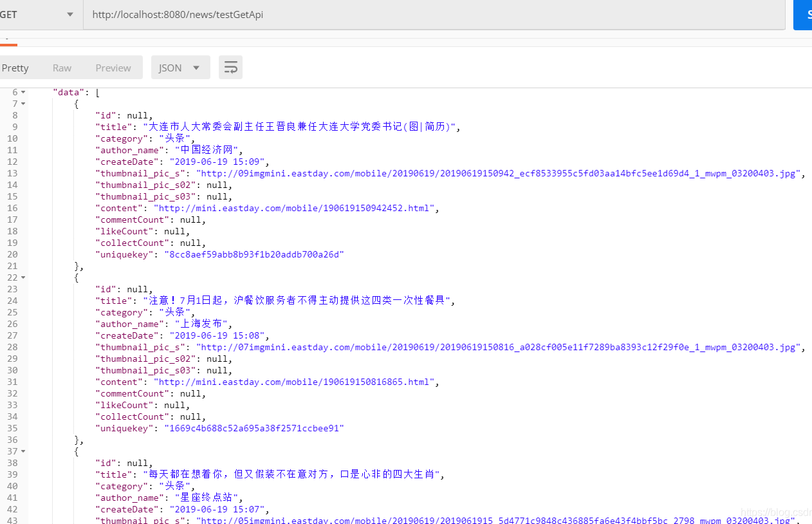Screen dimensions: 812x524
Task: Switch to the Raw response tab
Action: [x=62, y=67]
